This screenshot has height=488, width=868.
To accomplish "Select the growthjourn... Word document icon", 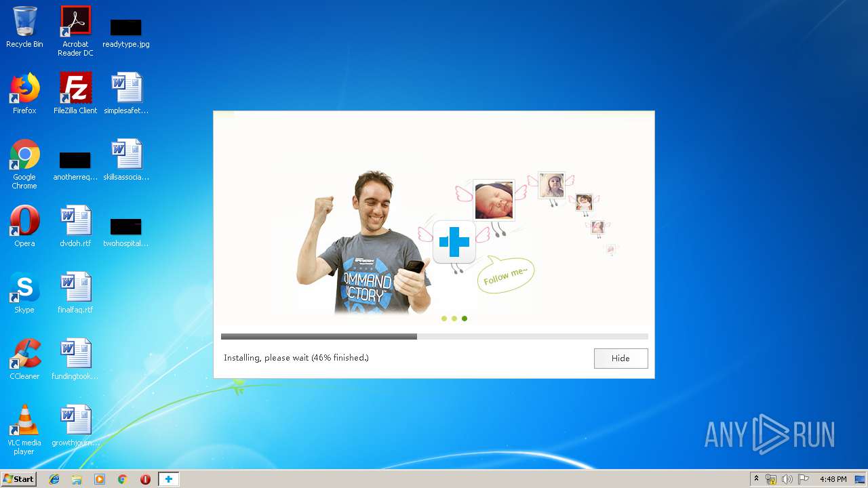I will (x=75, y=426).
